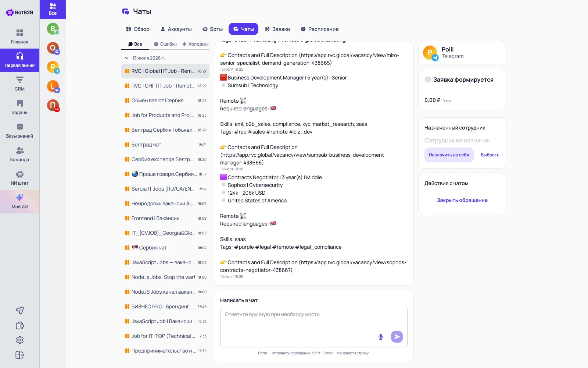Screen dimensions: 588x368
Task: Open chat Node.js Jobs. Stop the war!
Action: (165, 277)
